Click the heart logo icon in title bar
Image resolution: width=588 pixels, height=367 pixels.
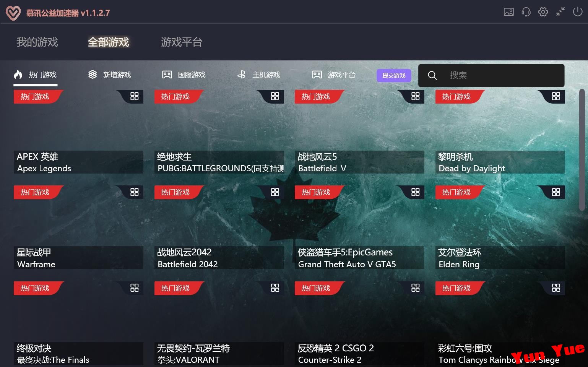point(13,13)
